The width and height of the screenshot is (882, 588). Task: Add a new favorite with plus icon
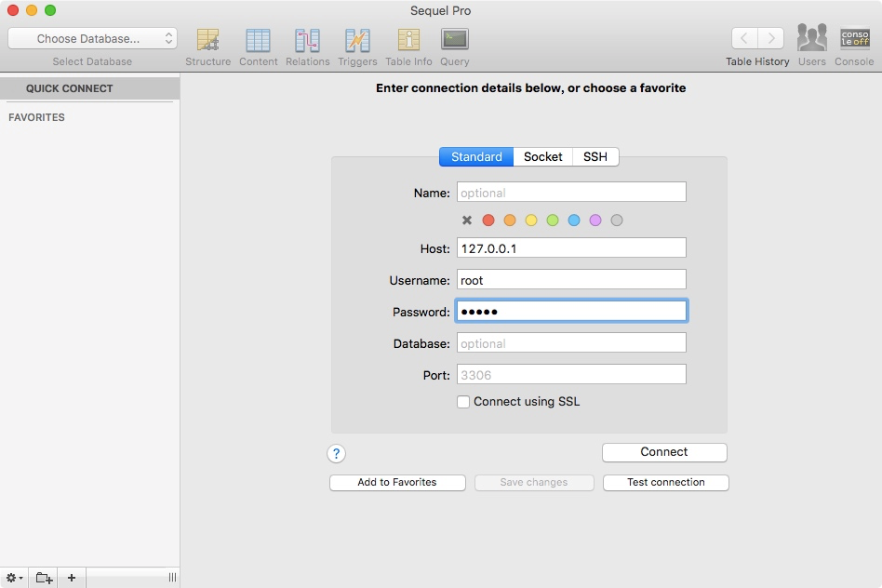tap(72, 578)
